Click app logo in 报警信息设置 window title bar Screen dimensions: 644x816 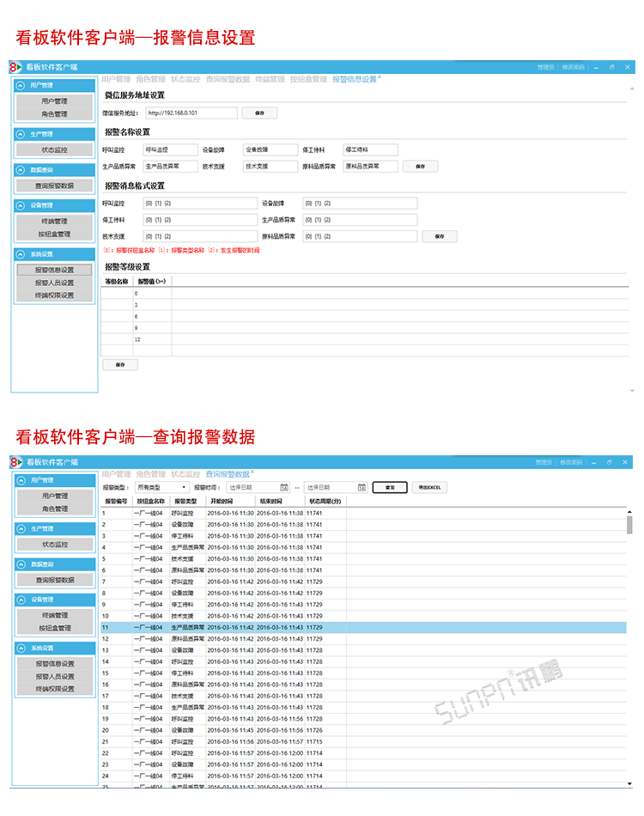(15, 66)
